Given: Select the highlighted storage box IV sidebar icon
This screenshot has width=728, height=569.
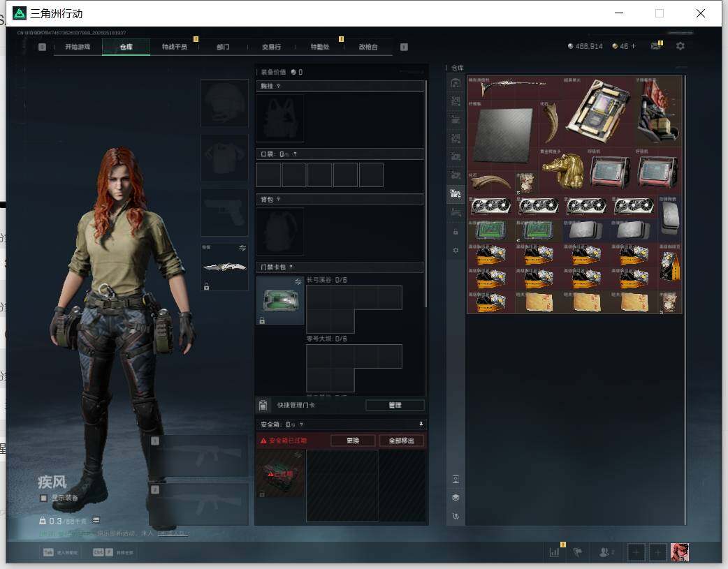Looking at the screenshot, I should (x=456, y=193).
